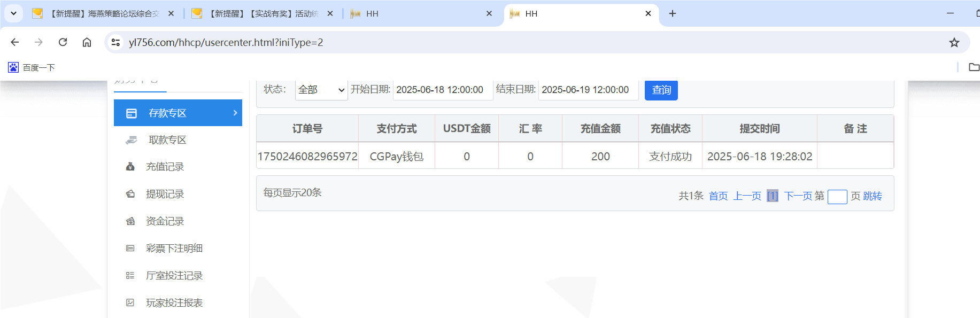Screen dimensions: 980x318
Task: Close the 实战有奖 tab
Action: (330, 13)
